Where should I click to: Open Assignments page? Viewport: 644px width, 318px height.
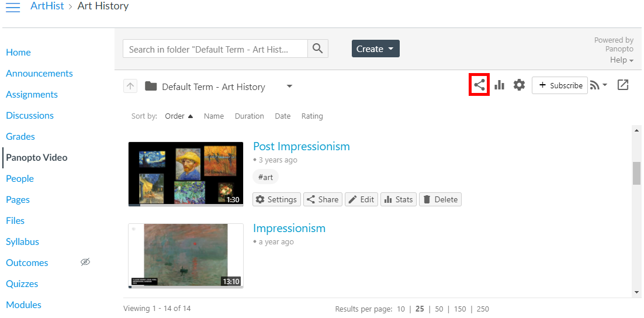32,94
